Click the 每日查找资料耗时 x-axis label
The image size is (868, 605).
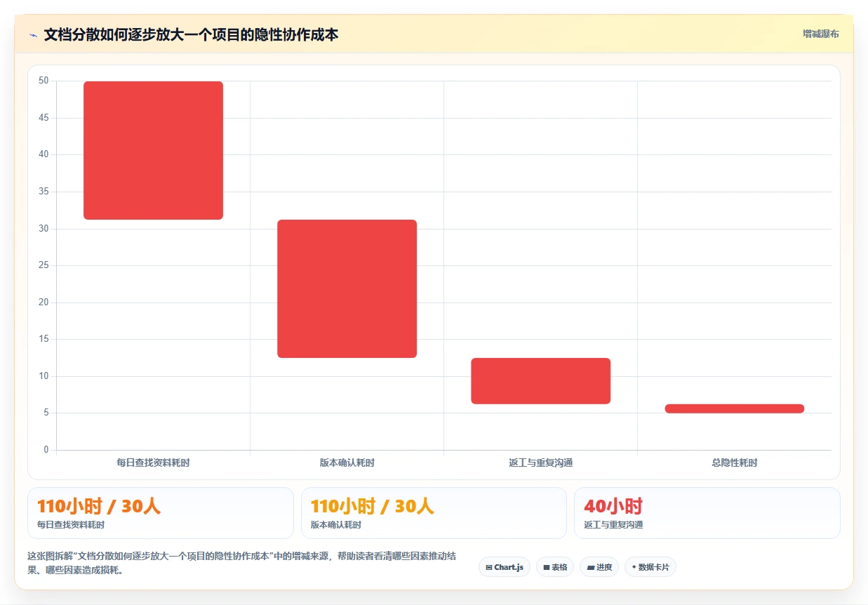153,463
